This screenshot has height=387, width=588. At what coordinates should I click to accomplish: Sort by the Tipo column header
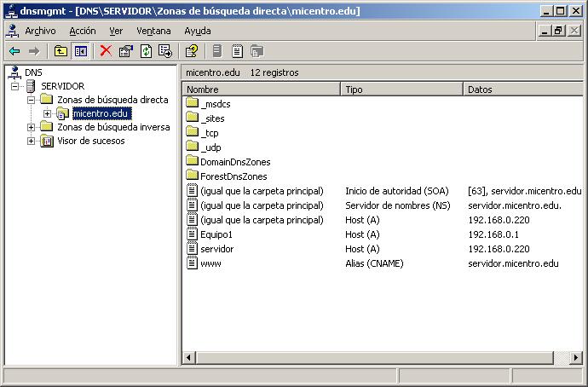402,90
